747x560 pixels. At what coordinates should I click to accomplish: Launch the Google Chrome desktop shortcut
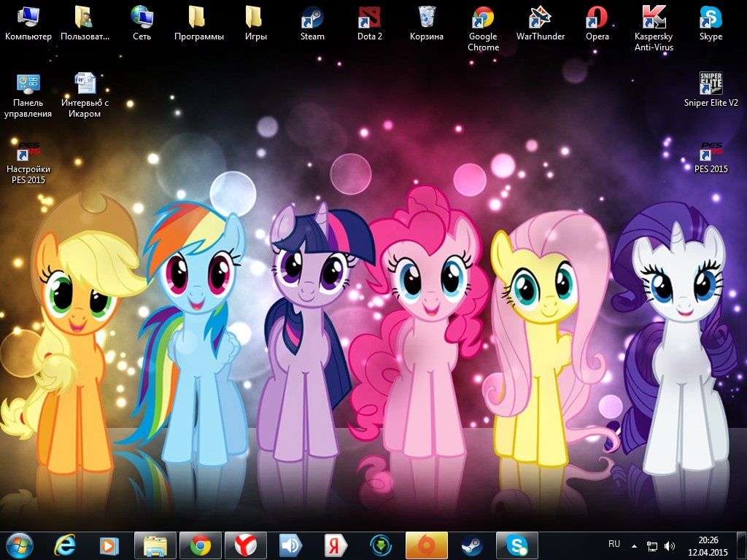tap(483, 28)
